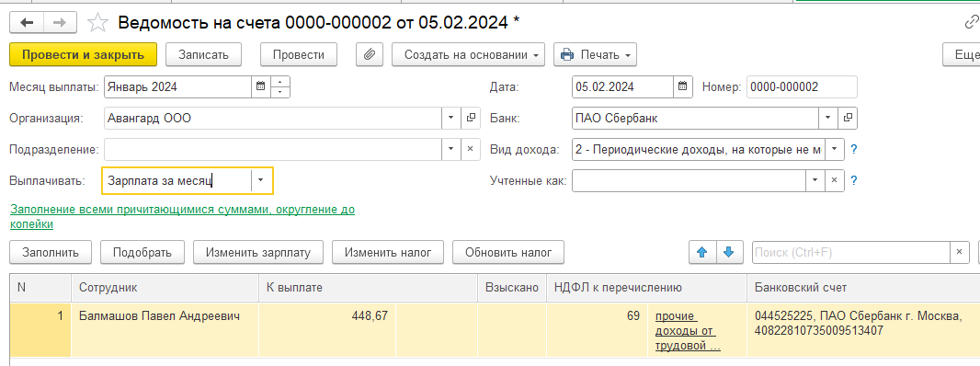
Task: Clear the search box with X
Action: click(960, 252)
